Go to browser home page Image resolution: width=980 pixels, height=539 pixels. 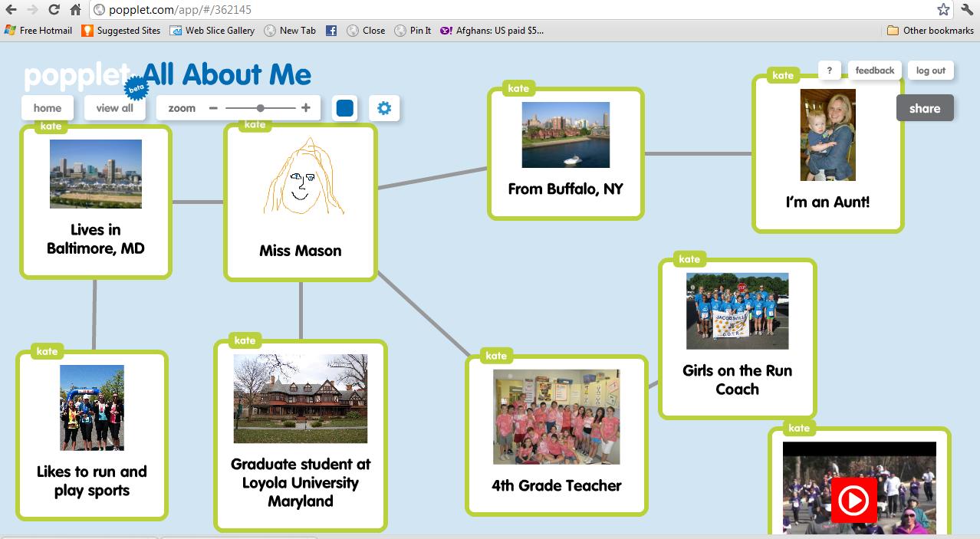pyautogui.click(x=74, y=11)
